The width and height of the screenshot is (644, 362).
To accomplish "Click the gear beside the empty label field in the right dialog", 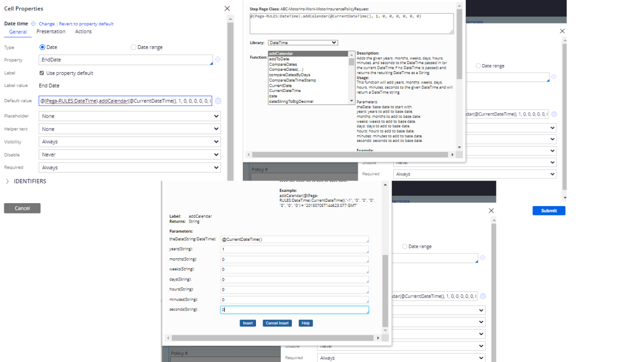I will [x=554, y=77].
